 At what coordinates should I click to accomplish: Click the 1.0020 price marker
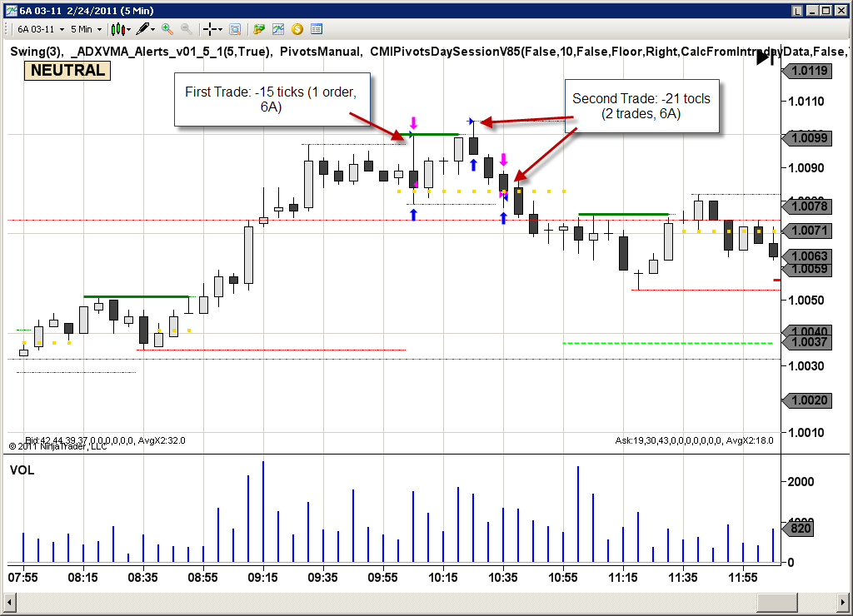click(807, 400)
